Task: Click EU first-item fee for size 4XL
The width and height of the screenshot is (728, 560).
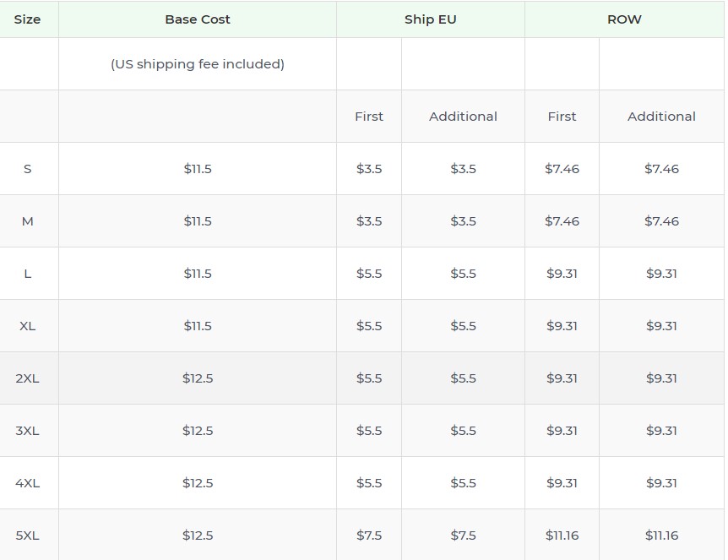Action: point(369,483)
